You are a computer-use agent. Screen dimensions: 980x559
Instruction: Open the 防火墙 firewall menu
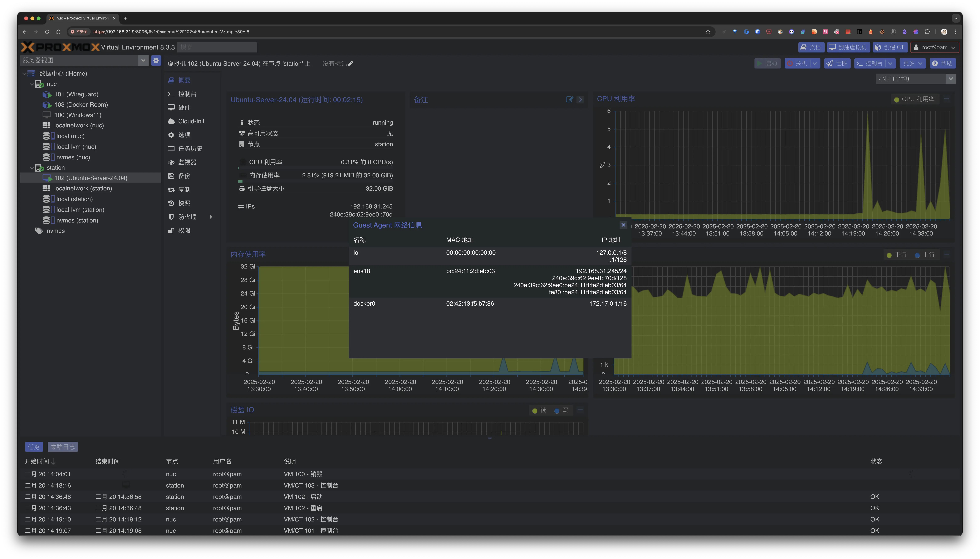point(187,217)
